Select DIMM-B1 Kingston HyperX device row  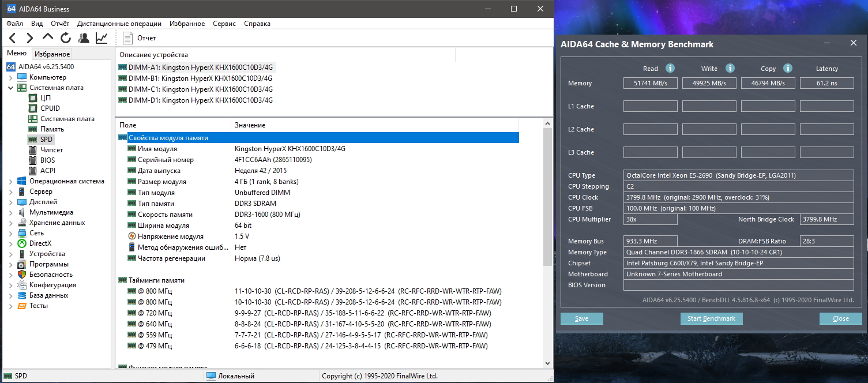pyautogui.click(x=196, y=78)
